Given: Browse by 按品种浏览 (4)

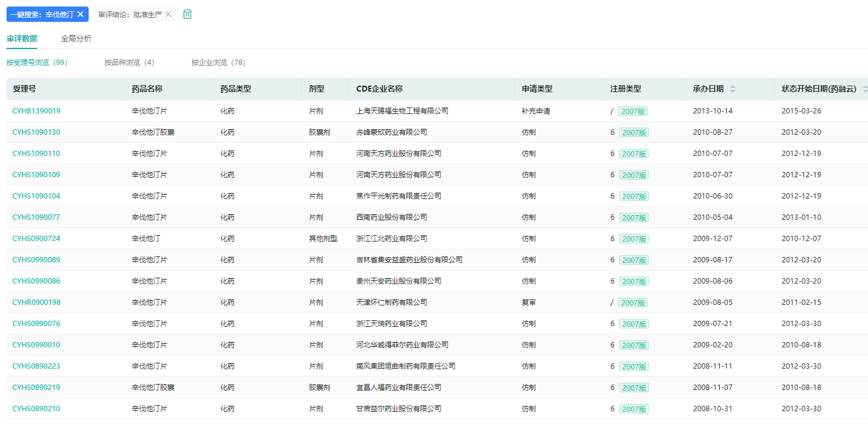Looking at the screenshot, I should 129,63.
